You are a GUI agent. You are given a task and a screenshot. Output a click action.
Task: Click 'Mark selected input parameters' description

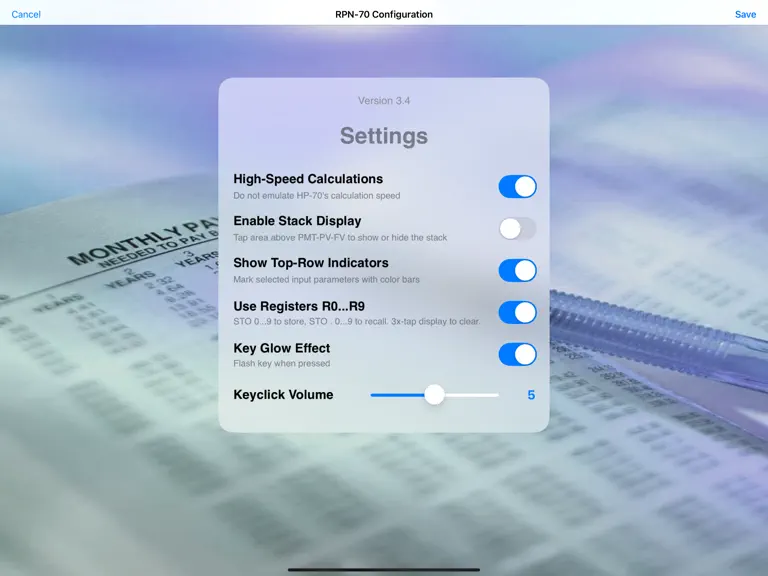pos(326,280)
